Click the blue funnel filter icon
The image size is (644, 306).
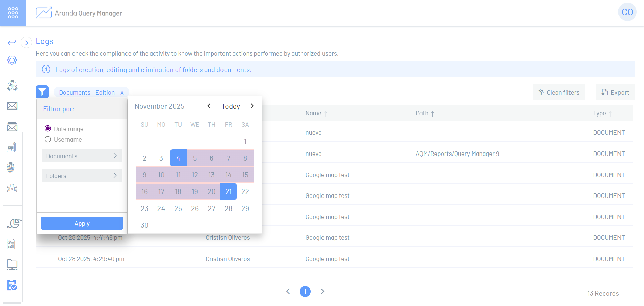42,92
